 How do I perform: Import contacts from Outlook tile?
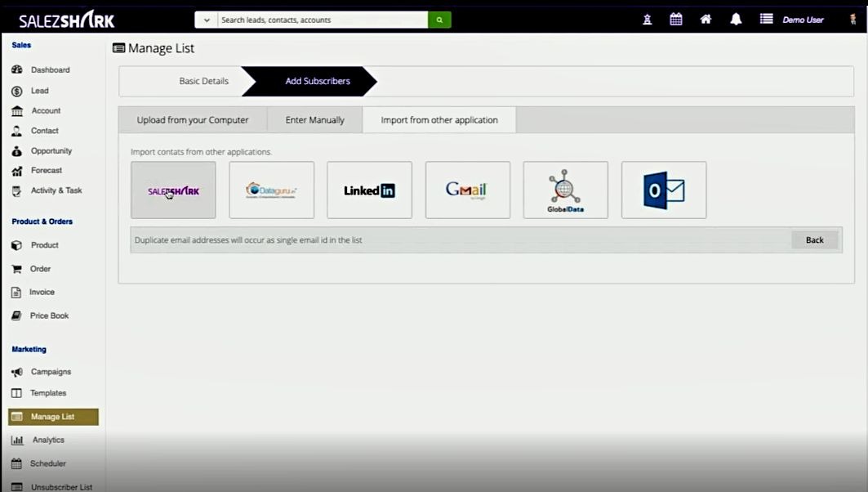point(664,190)
